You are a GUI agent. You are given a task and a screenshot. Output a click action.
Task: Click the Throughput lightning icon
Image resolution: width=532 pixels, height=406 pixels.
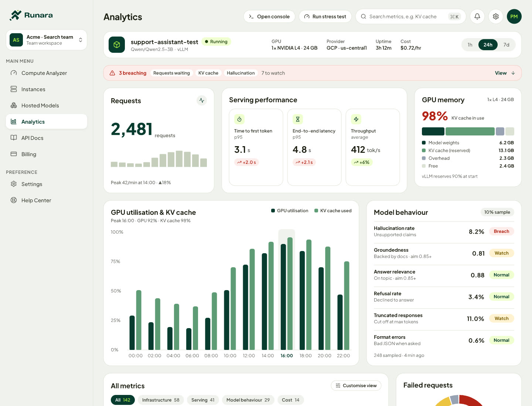point(356,119)
